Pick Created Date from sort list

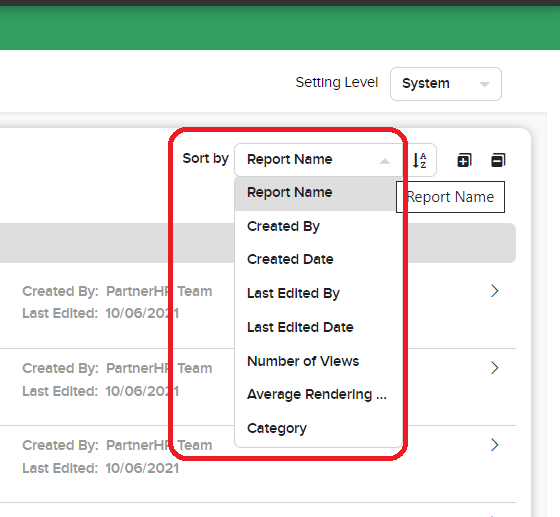(x=318, y=259)
